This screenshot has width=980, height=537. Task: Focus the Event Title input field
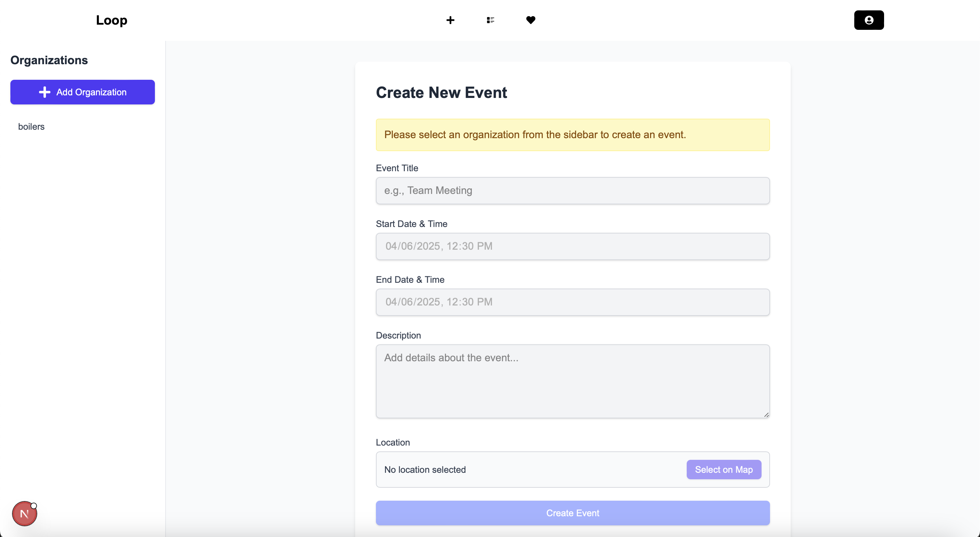pos(573,190)
